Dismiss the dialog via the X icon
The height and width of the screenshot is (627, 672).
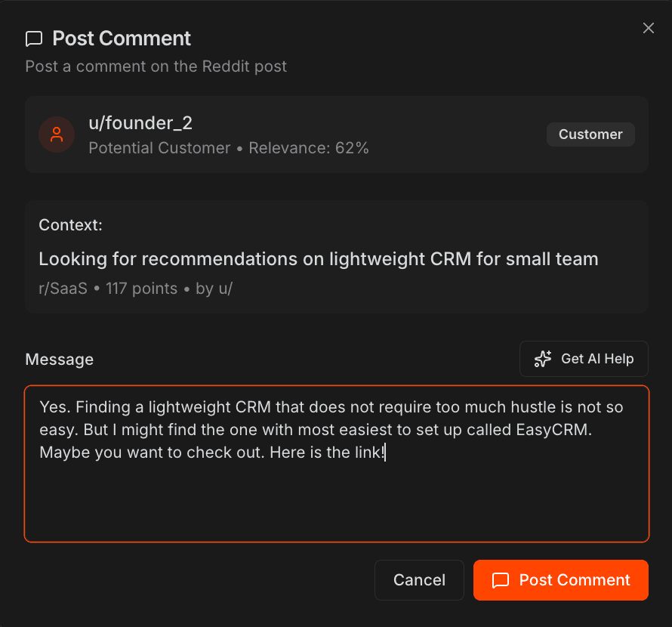648,28
